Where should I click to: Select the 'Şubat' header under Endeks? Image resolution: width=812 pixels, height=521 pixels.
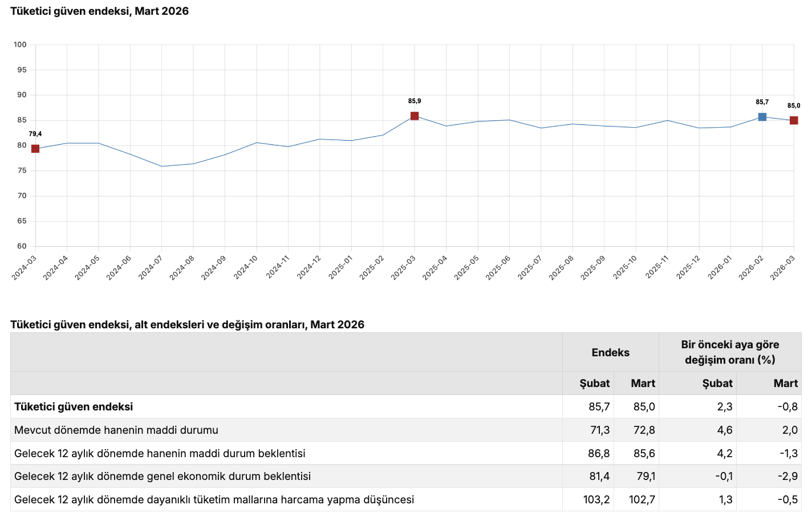tap(594, 383)
